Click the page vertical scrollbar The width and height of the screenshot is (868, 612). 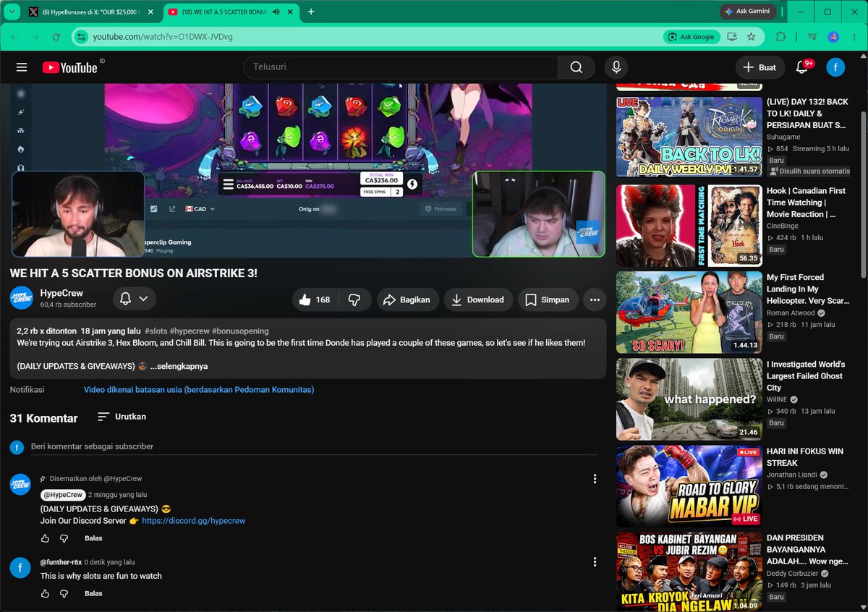[864, 195]
